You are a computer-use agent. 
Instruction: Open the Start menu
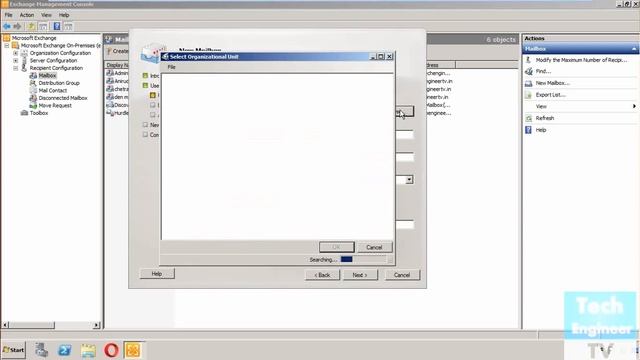[14, 350]
